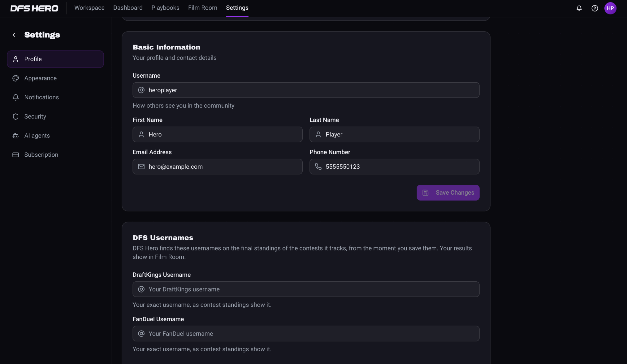Focus the Phone Number field
The height and width of the screenshot is (364, 627).
coord(394,167)
